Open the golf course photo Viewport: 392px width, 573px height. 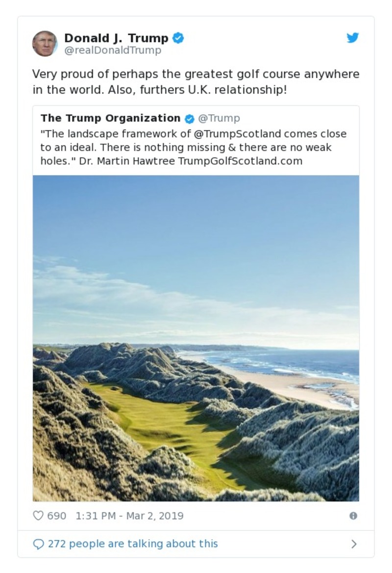(196, 338)
